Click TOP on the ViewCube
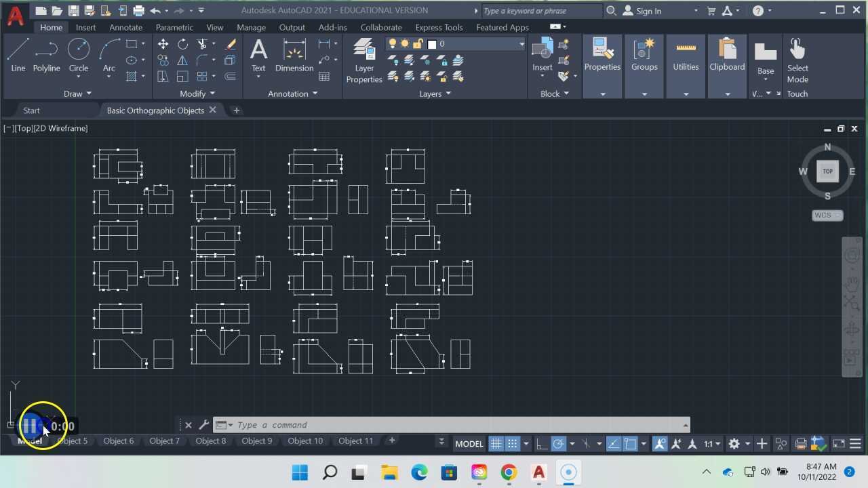868x488 pixels. point(827,171)
